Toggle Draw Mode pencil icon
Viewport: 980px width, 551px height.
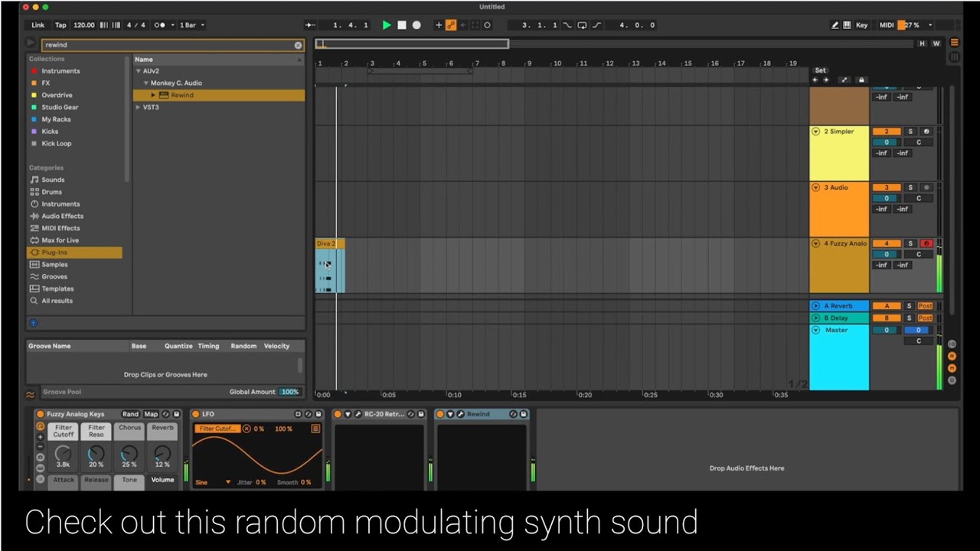click(835, 25)
